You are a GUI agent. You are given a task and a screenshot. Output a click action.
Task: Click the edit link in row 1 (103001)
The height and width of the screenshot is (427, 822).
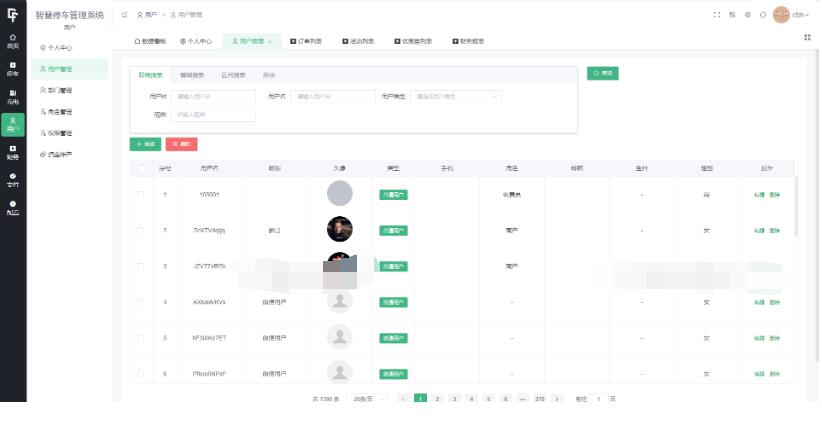pyautogui.click(x=759, y=194)
